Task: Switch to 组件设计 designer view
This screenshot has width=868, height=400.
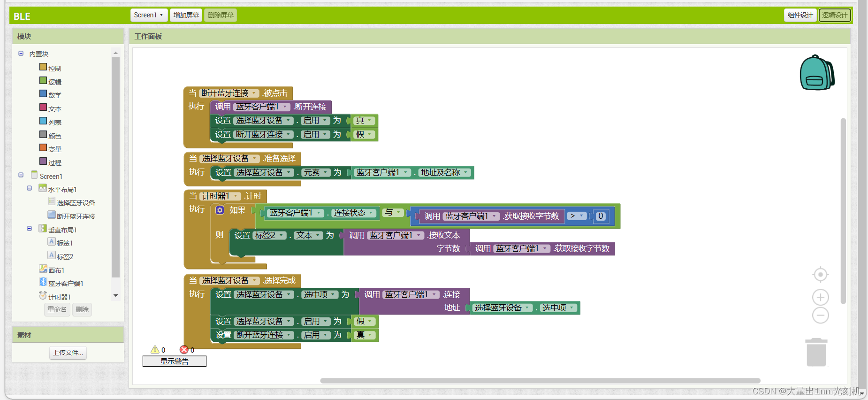Action: coord(800,15)
